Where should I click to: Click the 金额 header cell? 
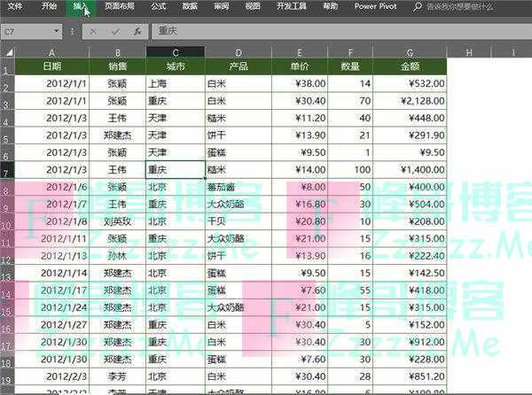tap(411, 66)
